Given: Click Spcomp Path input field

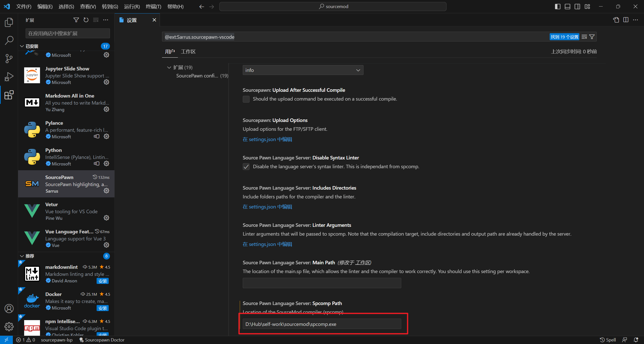Looking at the screenshot, I should click(x=321, y=324).
